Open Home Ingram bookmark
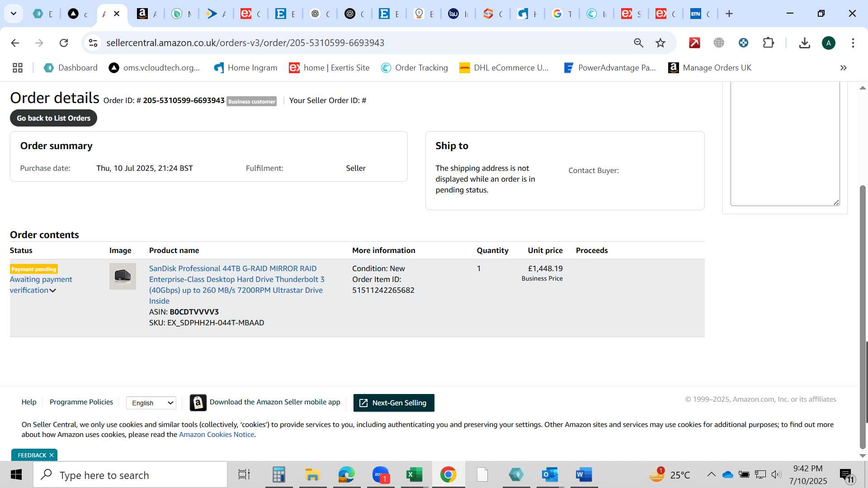 click(x=246, y=68)
